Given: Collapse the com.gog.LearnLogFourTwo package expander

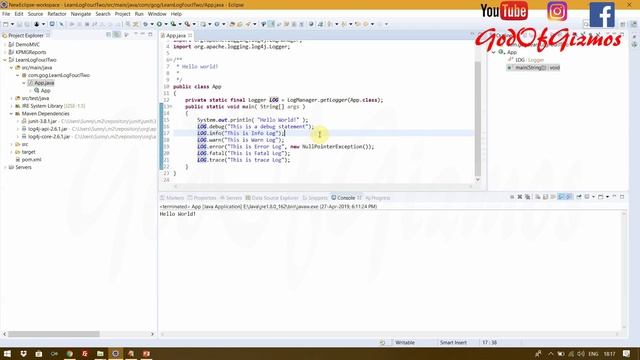Looking at the screenshot, I should (18, 76).
